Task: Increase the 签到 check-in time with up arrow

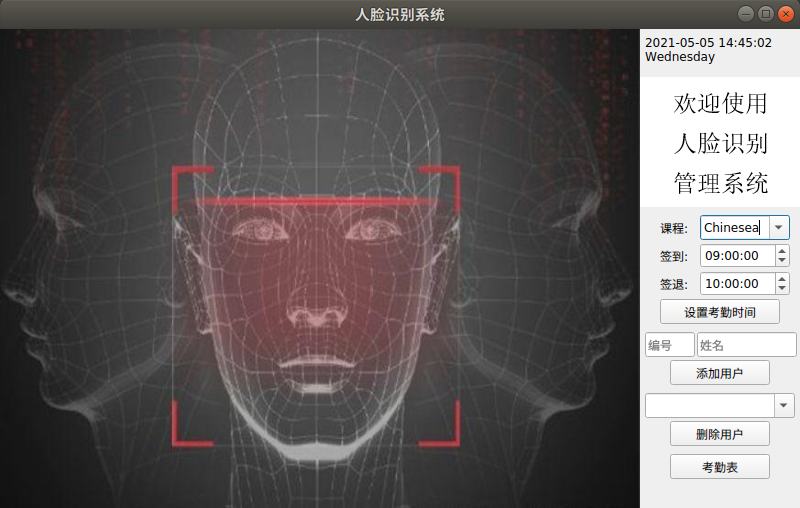Action: 782,250
